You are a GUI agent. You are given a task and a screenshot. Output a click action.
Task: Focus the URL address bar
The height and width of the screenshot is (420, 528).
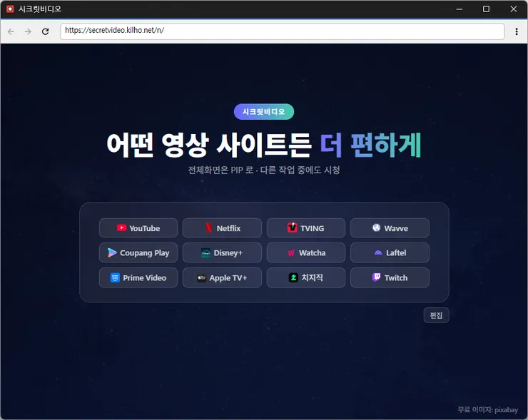coord(282,31)
